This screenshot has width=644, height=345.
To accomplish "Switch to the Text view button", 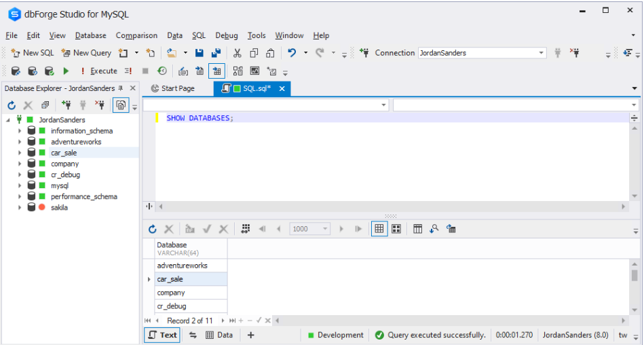I will pos(162,335).
